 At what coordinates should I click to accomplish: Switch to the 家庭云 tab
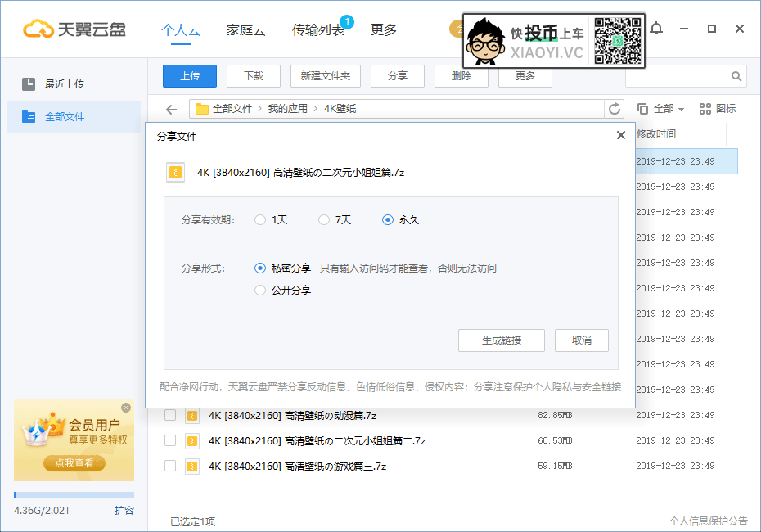pos(247,29)
